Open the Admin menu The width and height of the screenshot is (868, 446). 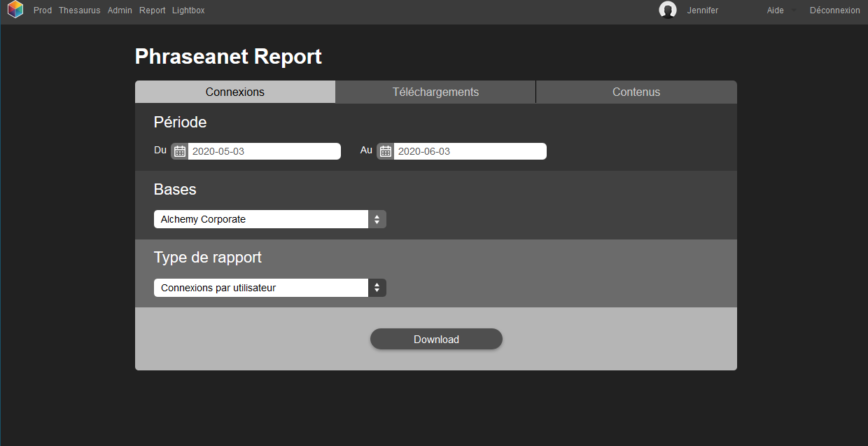tap(120, 10)
